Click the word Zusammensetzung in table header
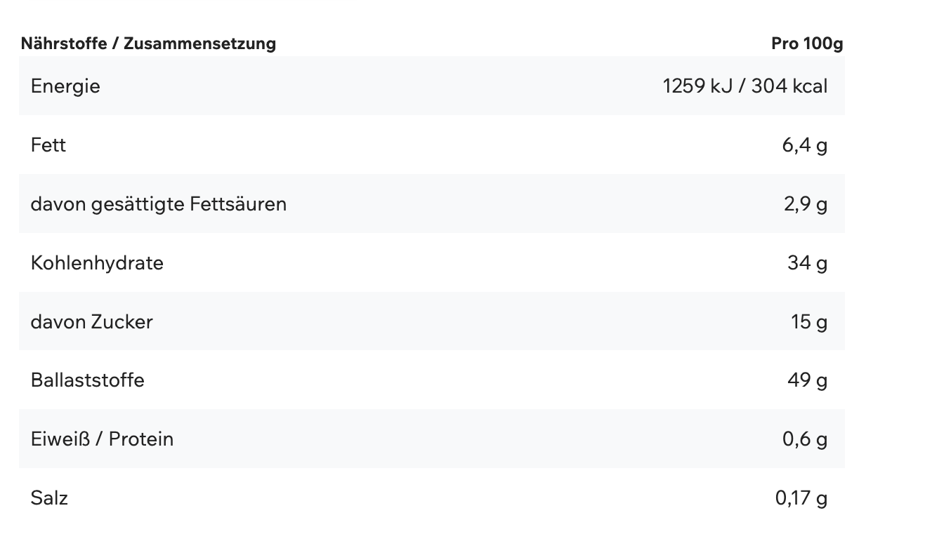 tap(200, 44)
